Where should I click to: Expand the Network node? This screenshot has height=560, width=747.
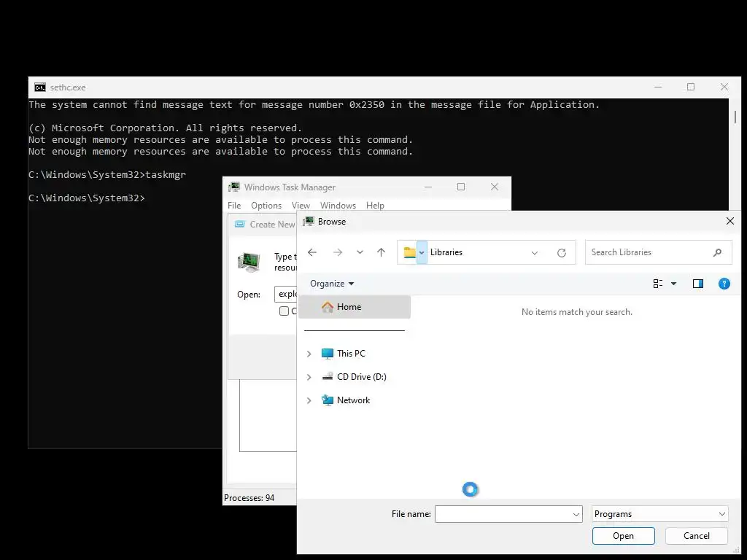coord(309,400)
